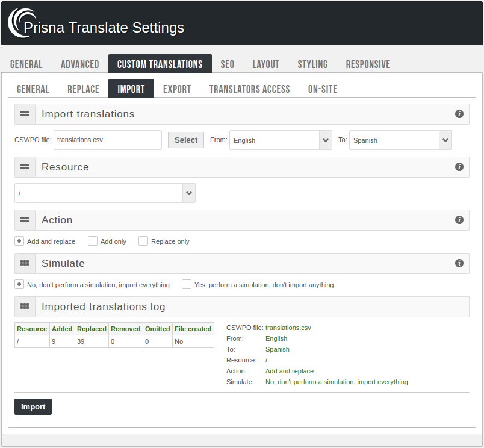The width and height of the screenshot is (484, 448).
Task: Click the drag handle beside Import translations
Action: tap(25, 114)
